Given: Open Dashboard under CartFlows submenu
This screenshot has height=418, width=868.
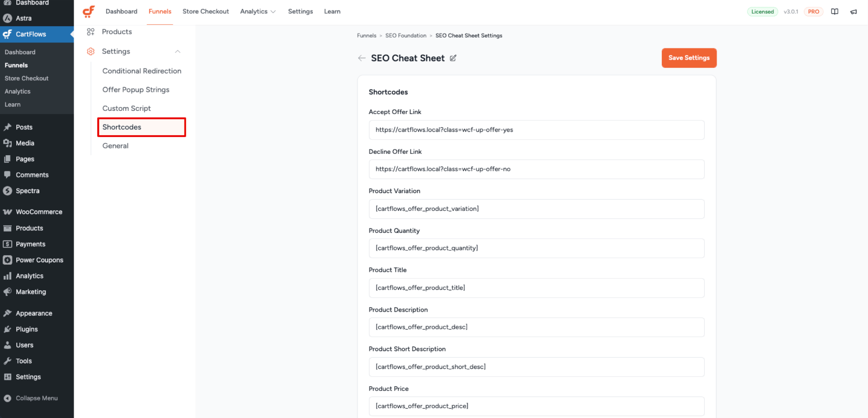Looking at the screenshot, I should [x=20, y=52].
